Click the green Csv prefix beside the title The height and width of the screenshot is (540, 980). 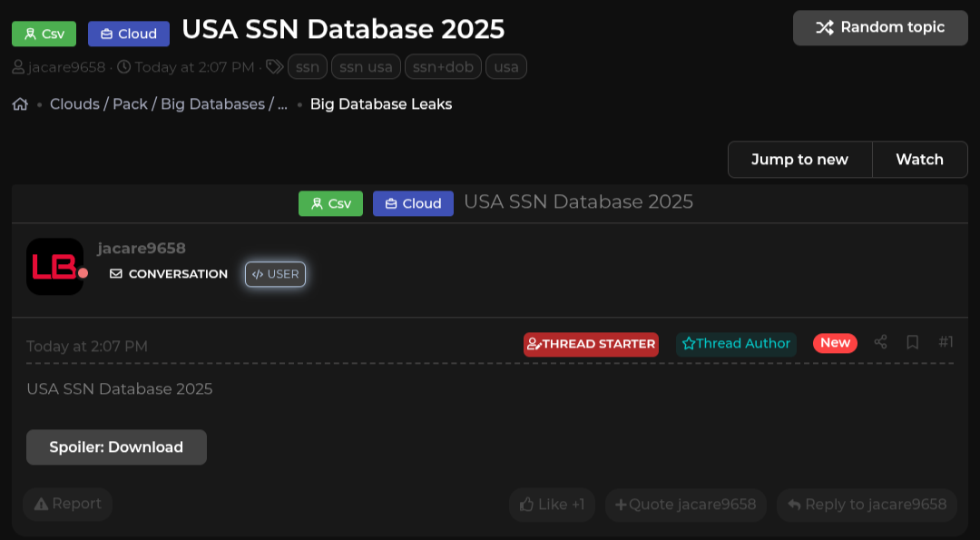coord(44,34)
